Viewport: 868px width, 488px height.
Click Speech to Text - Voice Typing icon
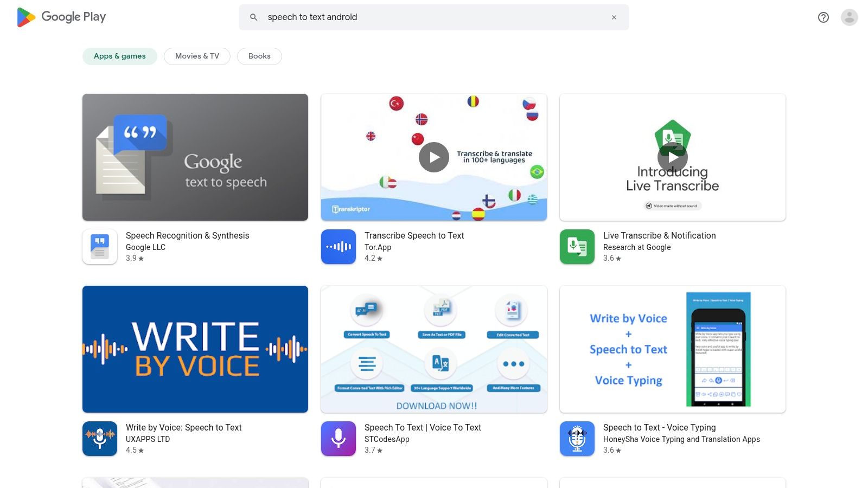coord(577,439)
